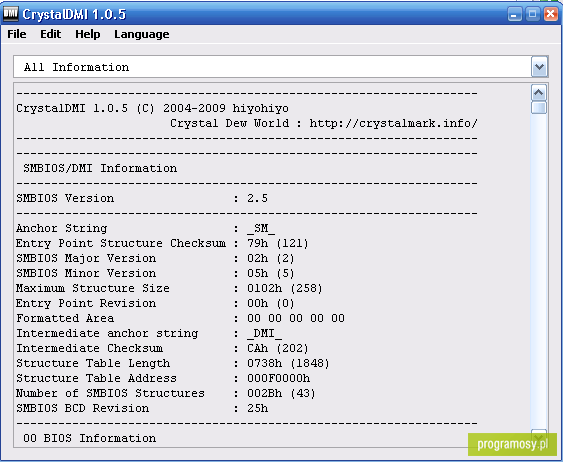Click the Anchor String value _SM_
The height and width of the screenshot is (462, 563).
261,229
